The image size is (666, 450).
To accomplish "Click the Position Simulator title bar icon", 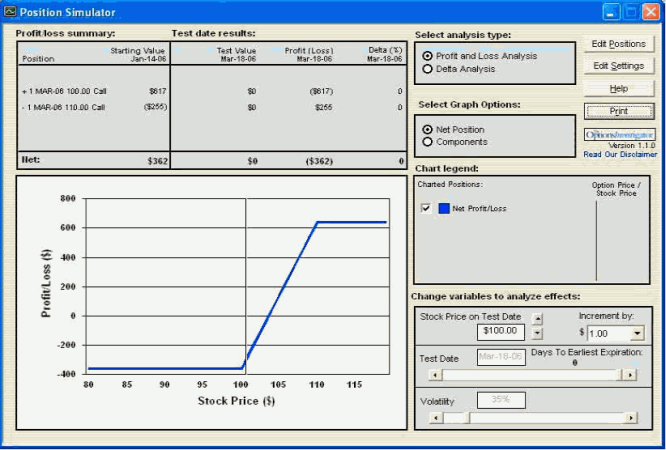I will pos(11,12).
